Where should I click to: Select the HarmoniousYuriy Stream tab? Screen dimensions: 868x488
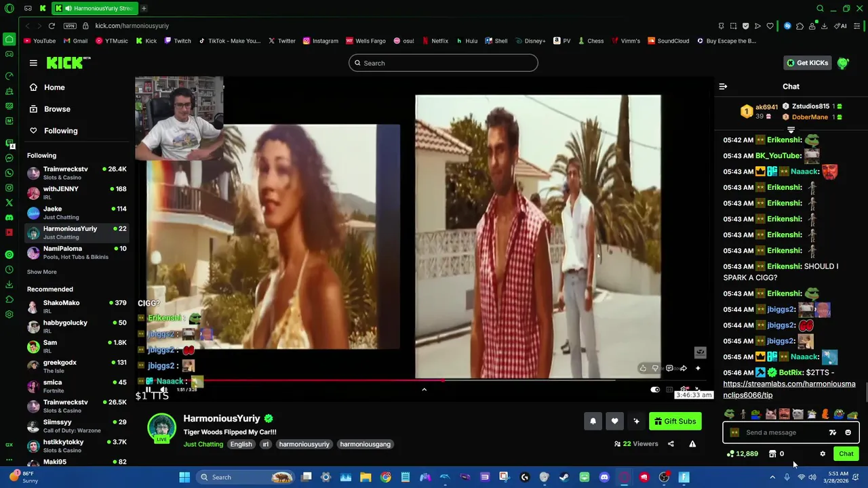(x=94, y=8)
